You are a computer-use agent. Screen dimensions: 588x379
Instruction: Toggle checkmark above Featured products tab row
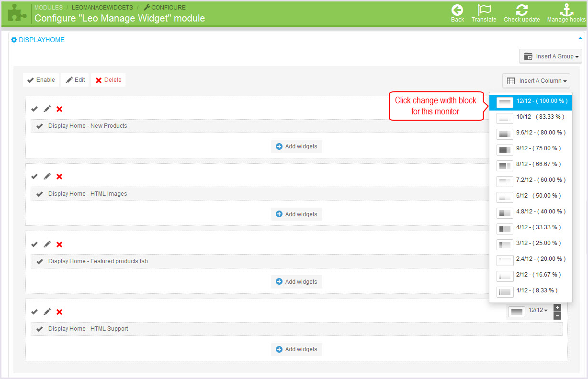click(x=34, y=245)
